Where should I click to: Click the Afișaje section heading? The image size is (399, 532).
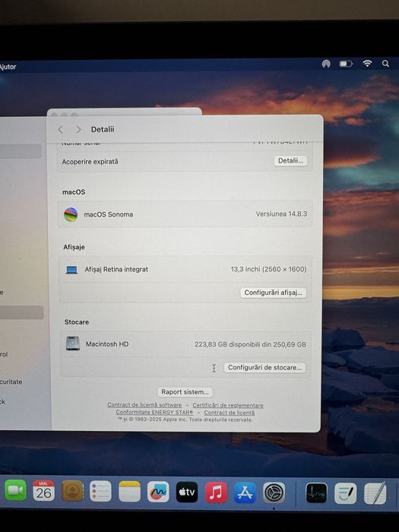click(74, 247)
